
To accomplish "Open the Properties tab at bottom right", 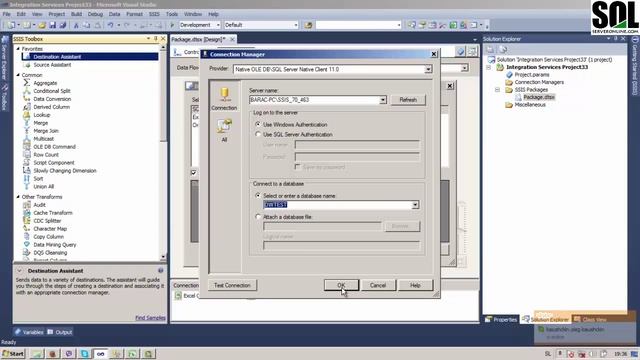I will [x=502, y=320].
